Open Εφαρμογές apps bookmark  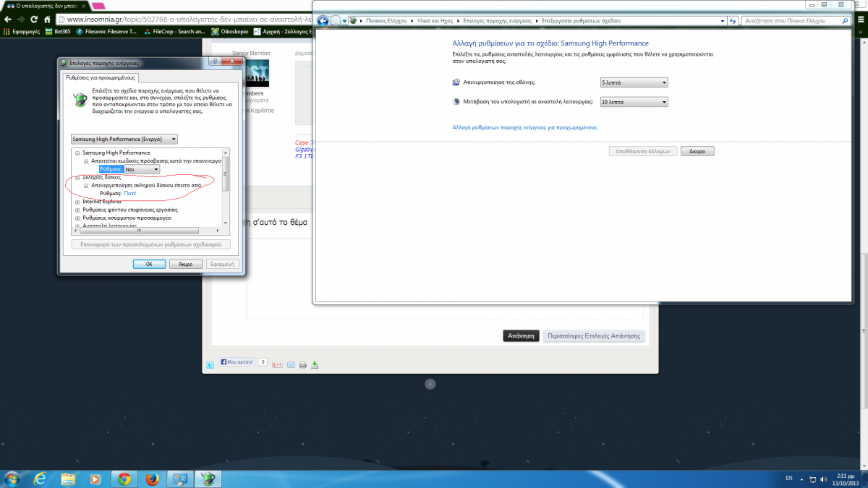[x=20, y=32]
